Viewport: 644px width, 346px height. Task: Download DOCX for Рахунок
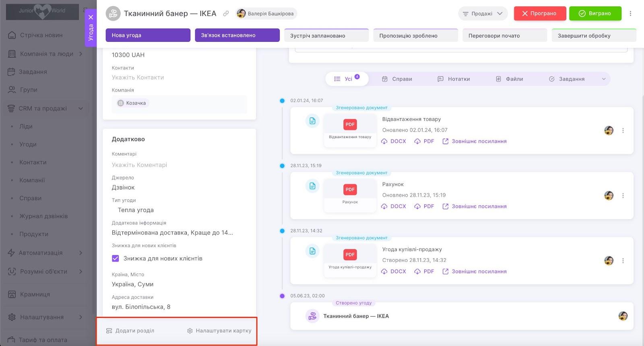coord(394,206)
